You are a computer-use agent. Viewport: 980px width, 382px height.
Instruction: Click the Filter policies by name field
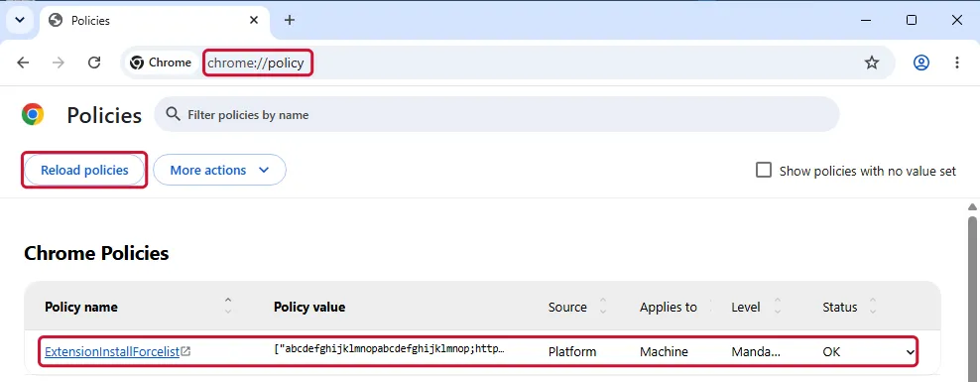click(x=497, y=114)
